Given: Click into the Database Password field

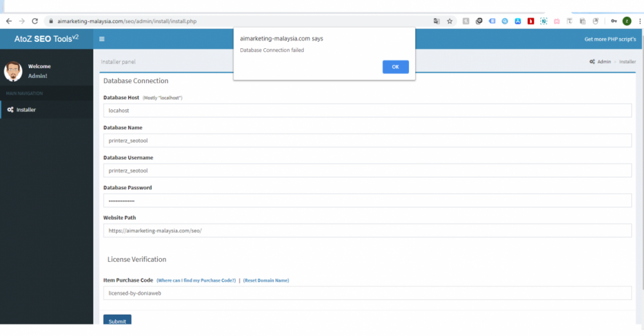Looking at the screenshot, I should point(367,200).
